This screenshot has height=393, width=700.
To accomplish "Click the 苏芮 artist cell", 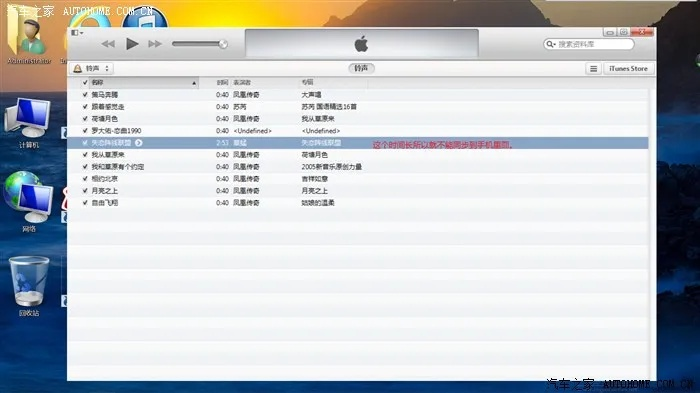I will click(x=240, y=107).
